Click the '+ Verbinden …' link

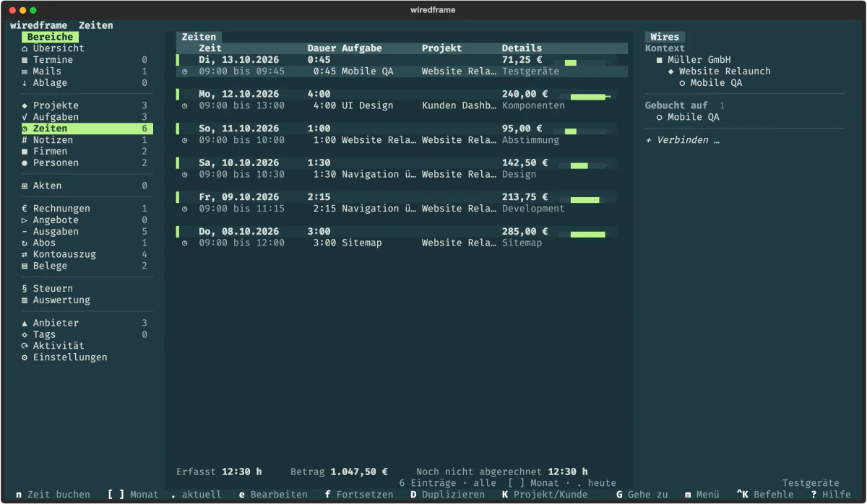(x=682, y=140)
